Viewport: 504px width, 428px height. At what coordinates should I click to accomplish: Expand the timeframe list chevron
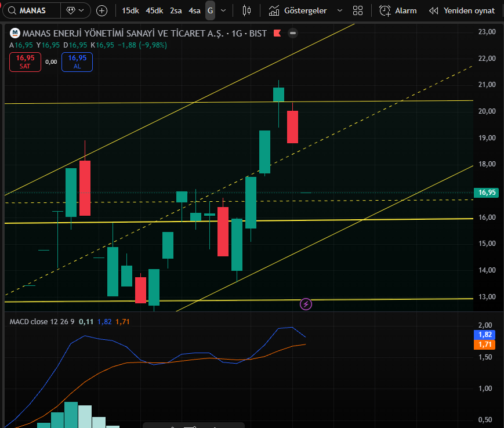[223, 10]
